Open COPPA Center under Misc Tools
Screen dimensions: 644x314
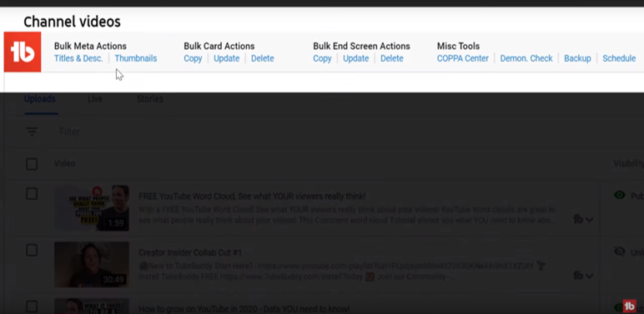(x=463, y=58)
